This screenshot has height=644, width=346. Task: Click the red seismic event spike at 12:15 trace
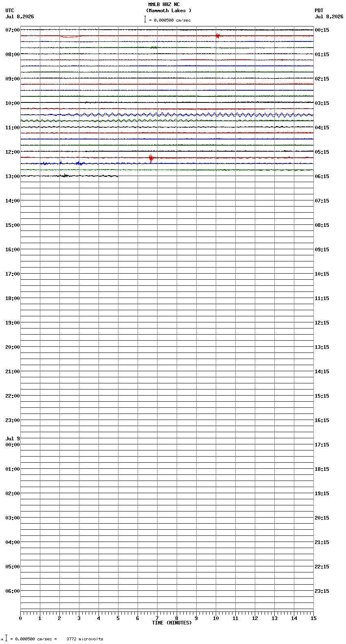(x=151, y=158)
